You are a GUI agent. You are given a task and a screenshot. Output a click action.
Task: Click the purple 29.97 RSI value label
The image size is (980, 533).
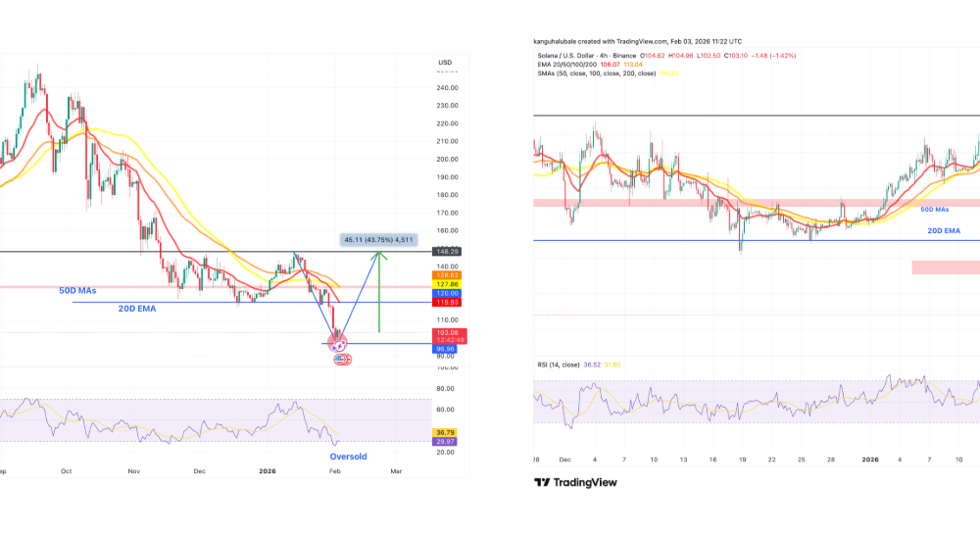coord(447,443)
